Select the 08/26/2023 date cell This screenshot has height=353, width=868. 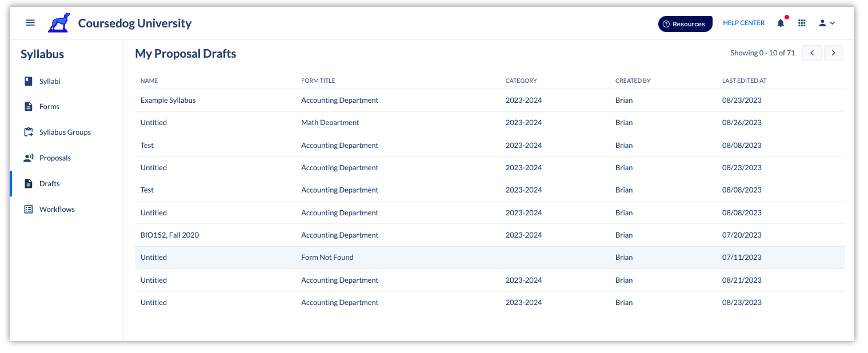point(742,122)
